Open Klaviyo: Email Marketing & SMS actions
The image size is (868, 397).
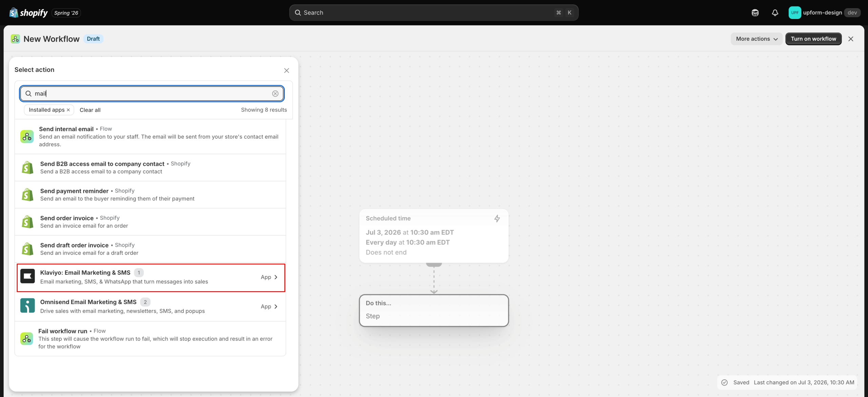tap(151, 277)
